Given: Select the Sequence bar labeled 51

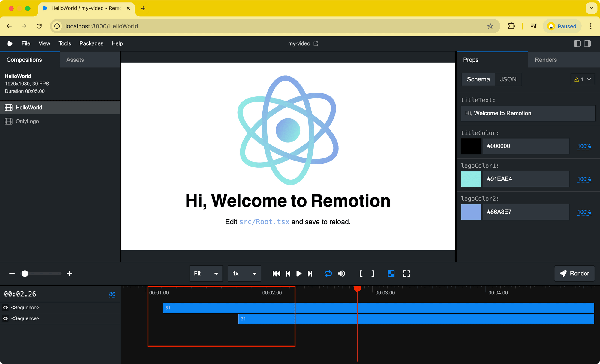Looking at the screenshot, I should click(x=378, y=308).
